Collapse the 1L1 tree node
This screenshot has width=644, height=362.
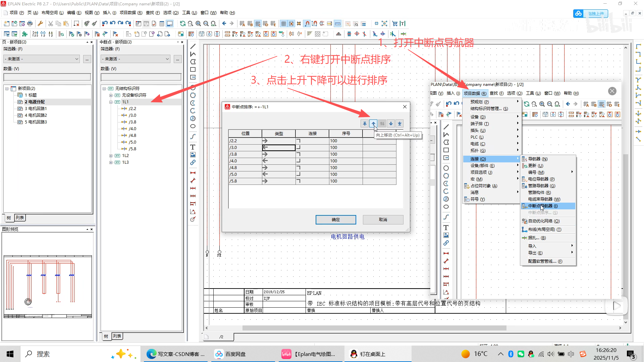point(111,102)
